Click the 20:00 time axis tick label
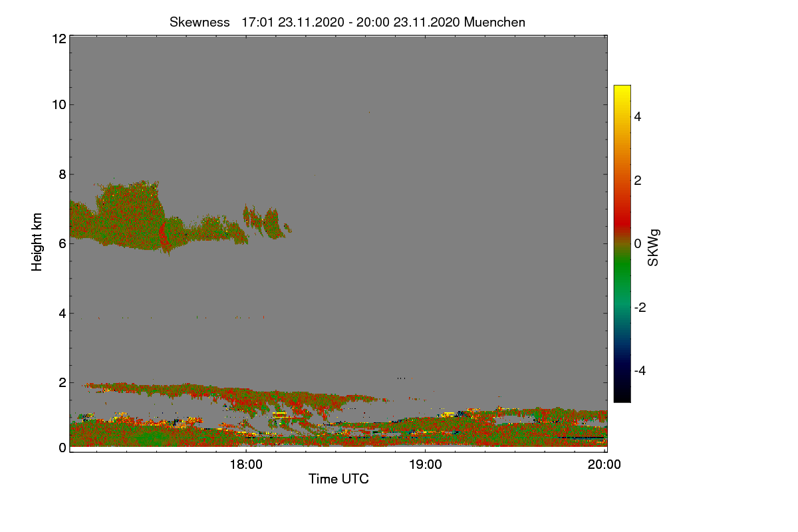 604,465
